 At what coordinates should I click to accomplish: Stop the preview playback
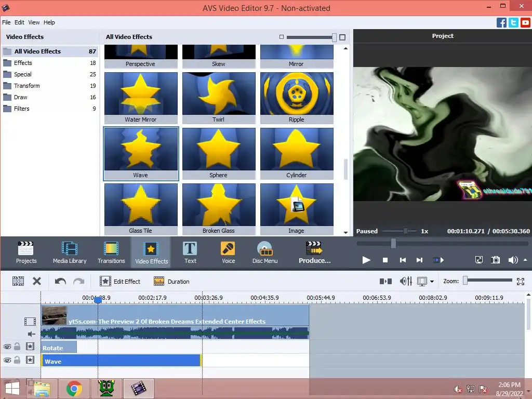click(x=385, y=260)
